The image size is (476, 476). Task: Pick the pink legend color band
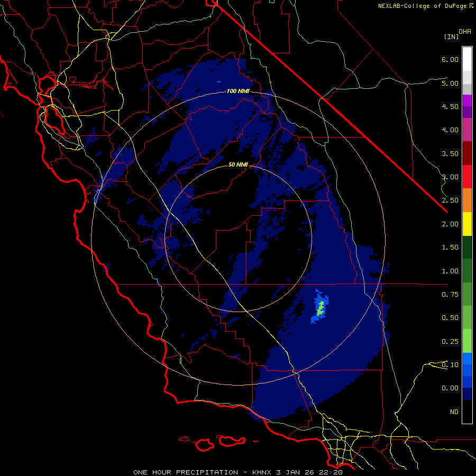[467, 130]
